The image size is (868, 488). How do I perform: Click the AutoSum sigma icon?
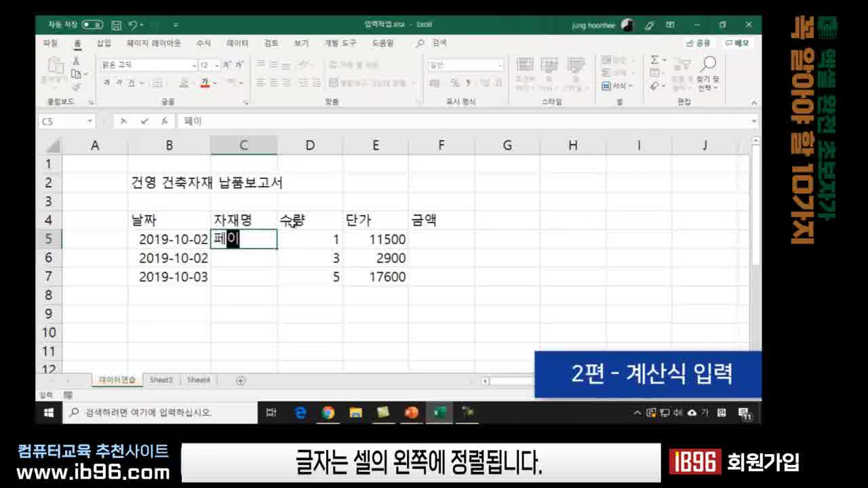point(654,60)
